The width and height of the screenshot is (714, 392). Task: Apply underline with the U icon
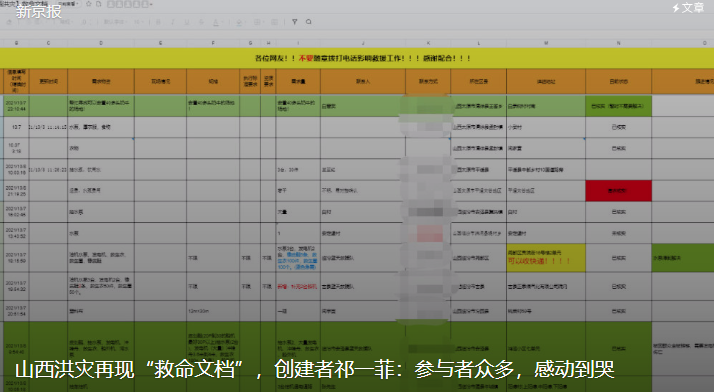coord(187,22)
